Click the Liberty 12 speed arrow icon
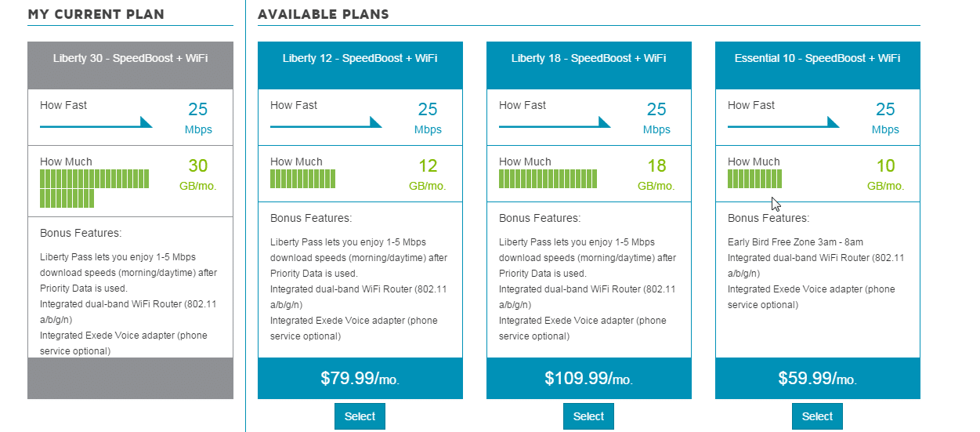This screenshot has height=432, width=980. (x=326, y=123)
